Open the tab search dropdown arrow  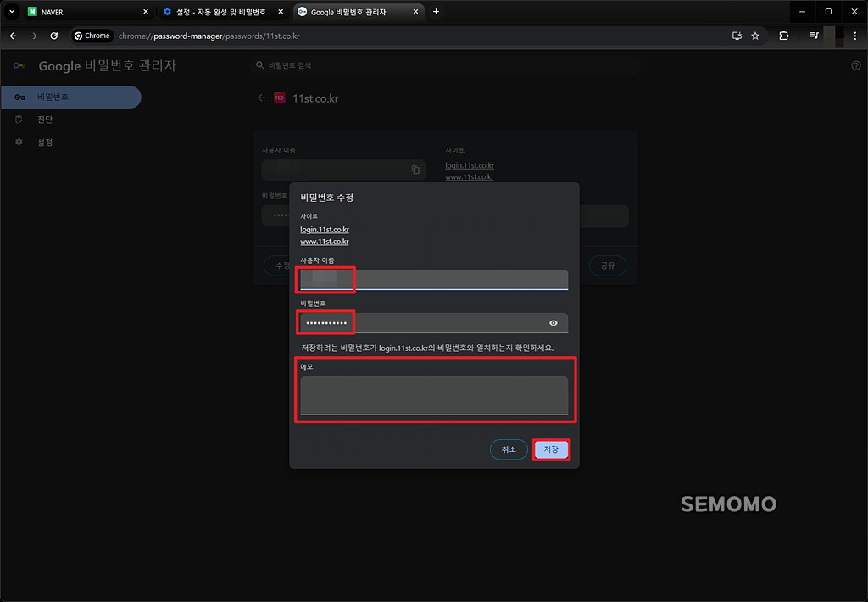[12, 12]
